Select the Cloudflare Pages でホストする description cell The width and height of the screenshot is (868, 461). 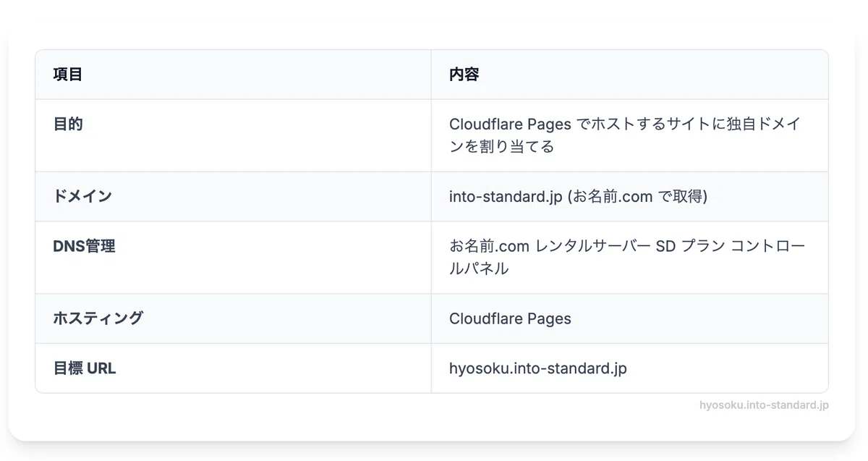tap(629, 135)
